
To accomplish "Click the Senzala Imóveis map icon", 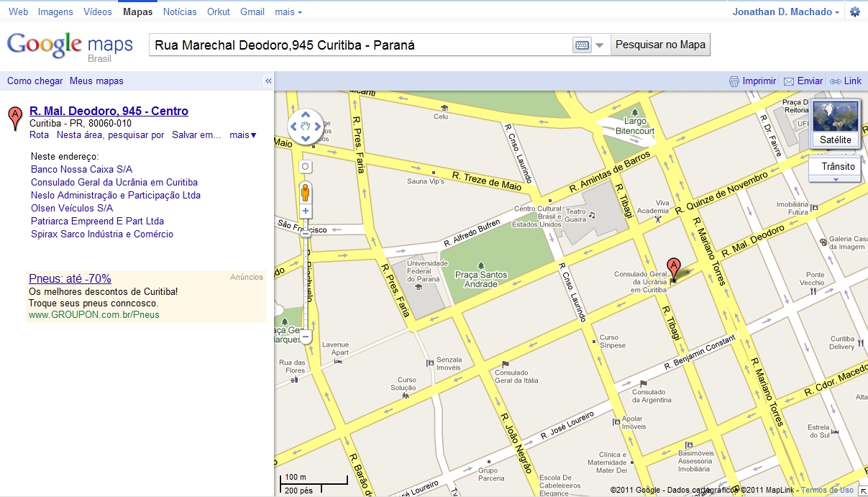I will (x=430, y=363).
